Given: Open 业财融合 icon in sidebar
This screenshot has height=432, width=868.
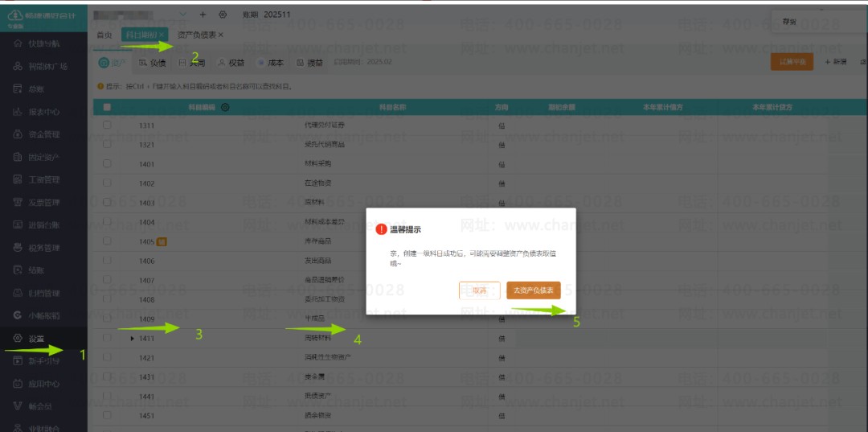Looking at the screenshot, I should point(17,427).
